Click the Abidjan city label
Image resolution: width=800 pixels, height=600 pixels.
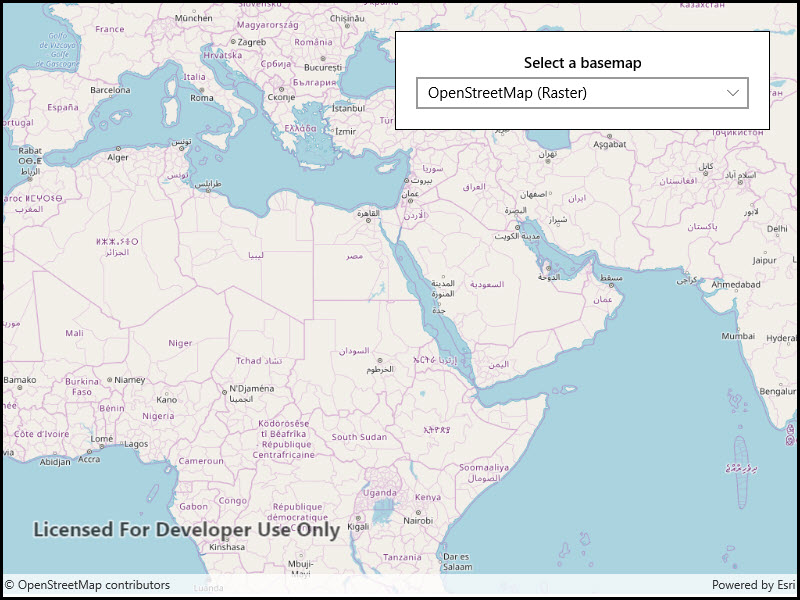[55, 462]
